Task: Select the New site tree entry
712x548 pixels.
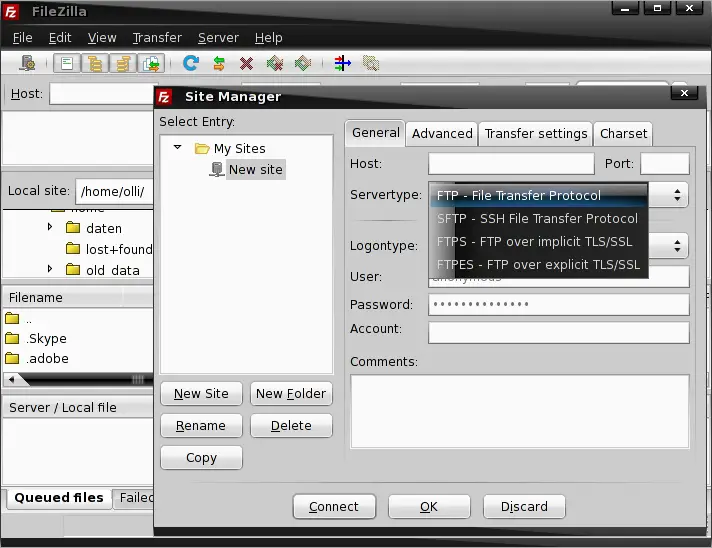Action: tap(256, 169)
